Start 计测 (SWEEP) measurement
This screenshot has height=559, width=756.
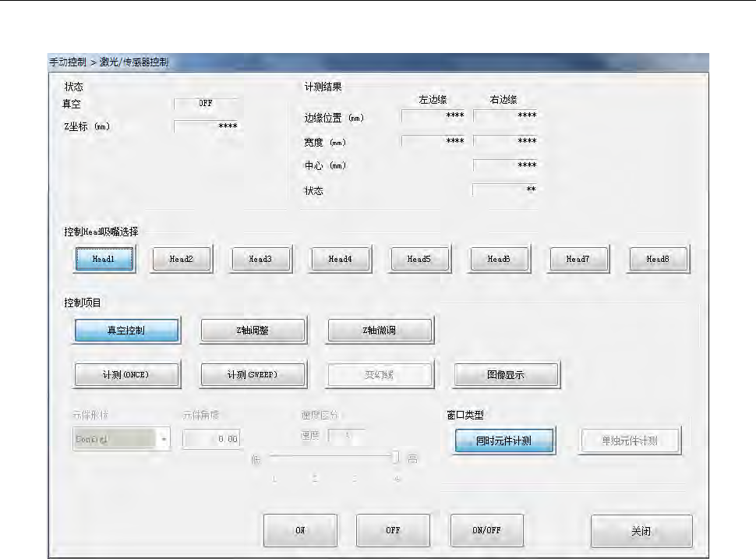click(253, 374)
